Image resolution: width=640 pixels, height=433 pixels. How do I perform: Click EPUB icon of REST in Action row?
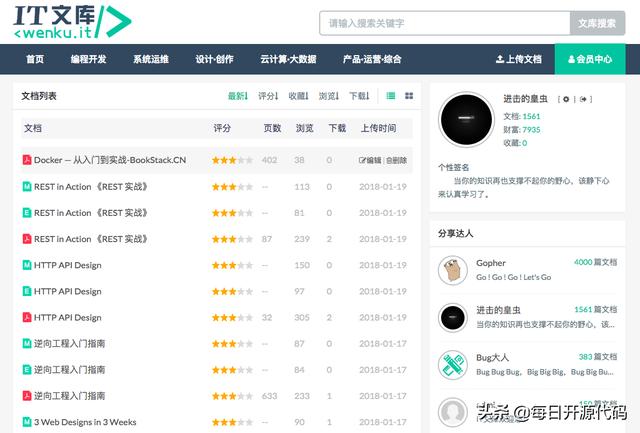[27, 213]
